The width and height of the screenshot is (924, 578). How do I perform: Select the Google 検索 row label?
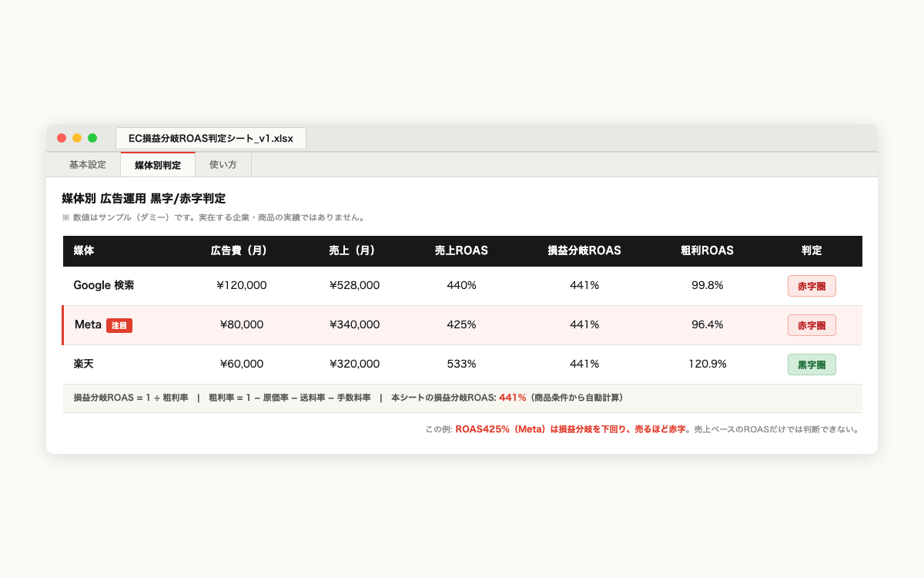coord(104,285)
